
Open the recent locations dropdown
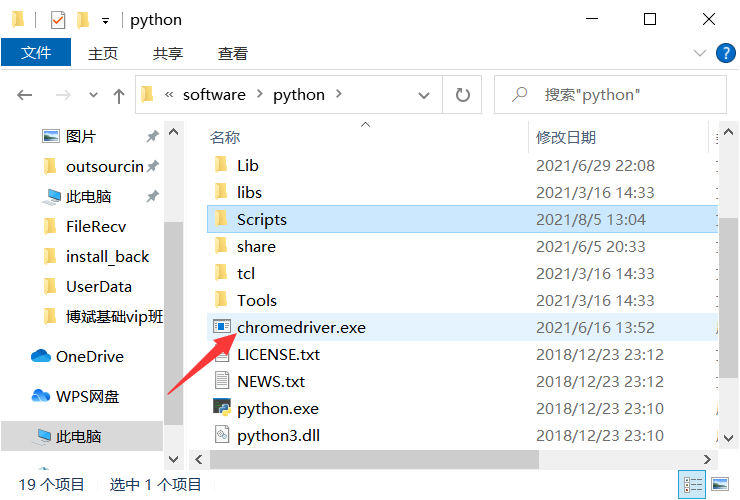(x=93, y=95)
